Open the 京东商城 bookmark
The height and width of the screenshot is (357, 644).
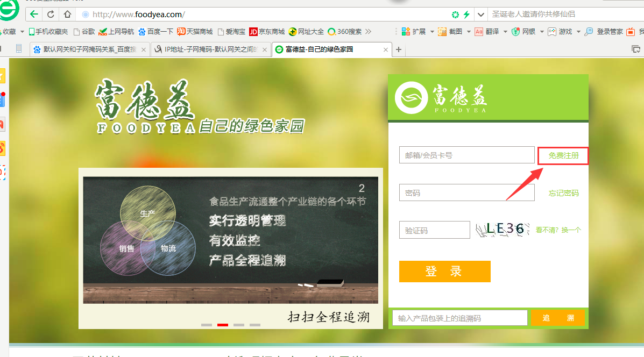(x=267, y=32)
